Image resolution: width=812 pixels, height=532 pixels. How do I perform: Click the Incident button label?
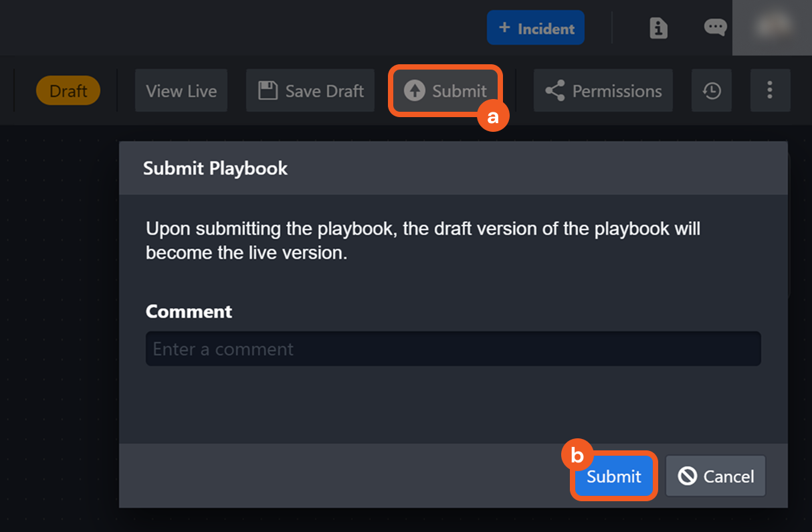coord(546,29)
